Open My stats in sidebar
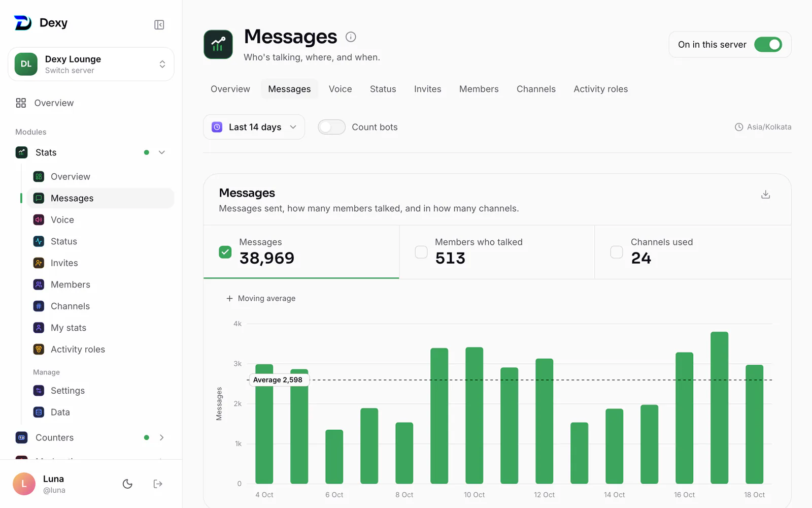Viewport: 812px width, 508px height. coord(100,328)
